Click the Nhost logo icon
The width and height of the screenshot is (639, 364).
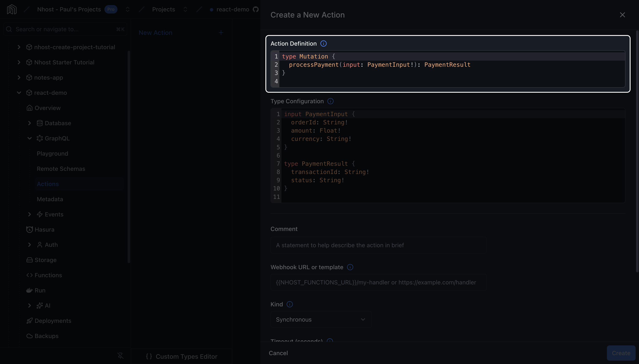(12, 10)
